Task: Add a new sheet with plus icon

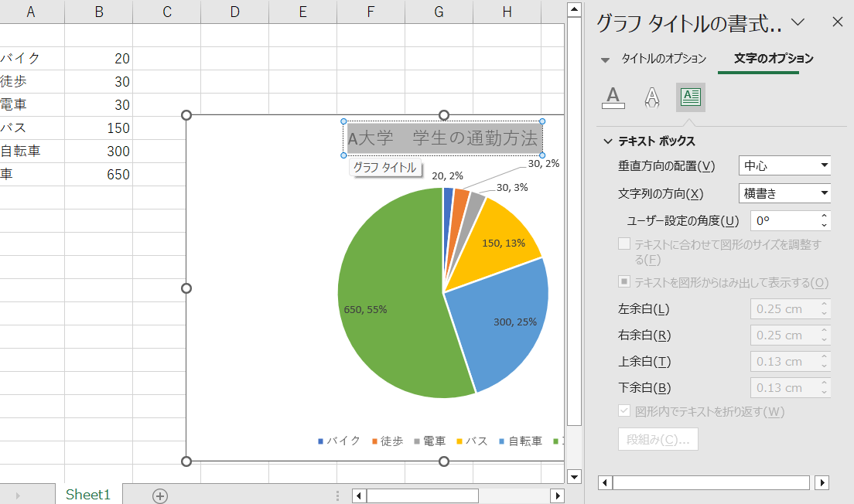Action: click(x=160, y=495)
